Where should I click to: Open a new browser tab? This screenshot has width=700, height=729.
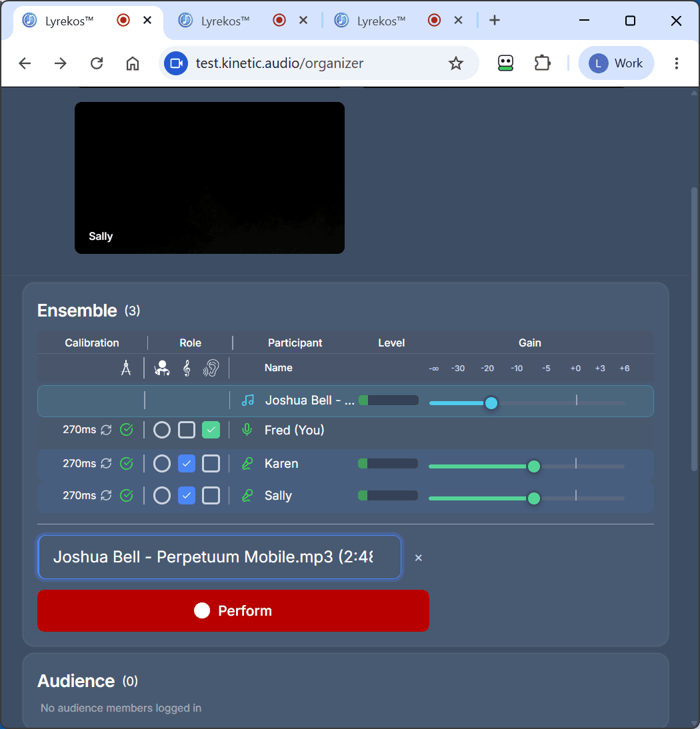coord(495,21)
